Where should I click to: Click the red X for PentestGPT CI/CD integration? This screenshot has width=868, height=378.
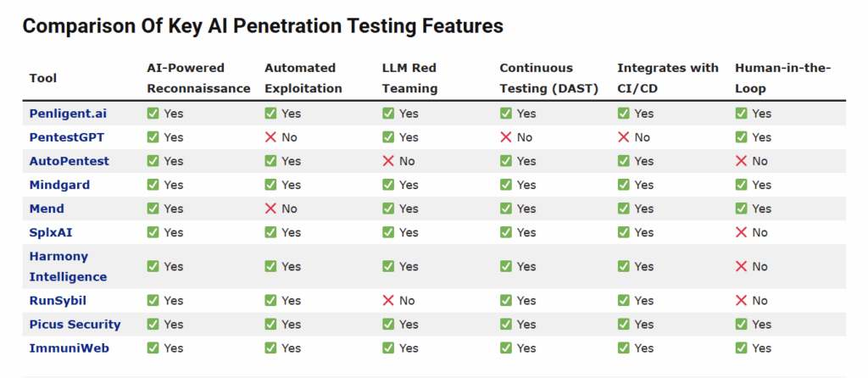(x=623, y=137)
